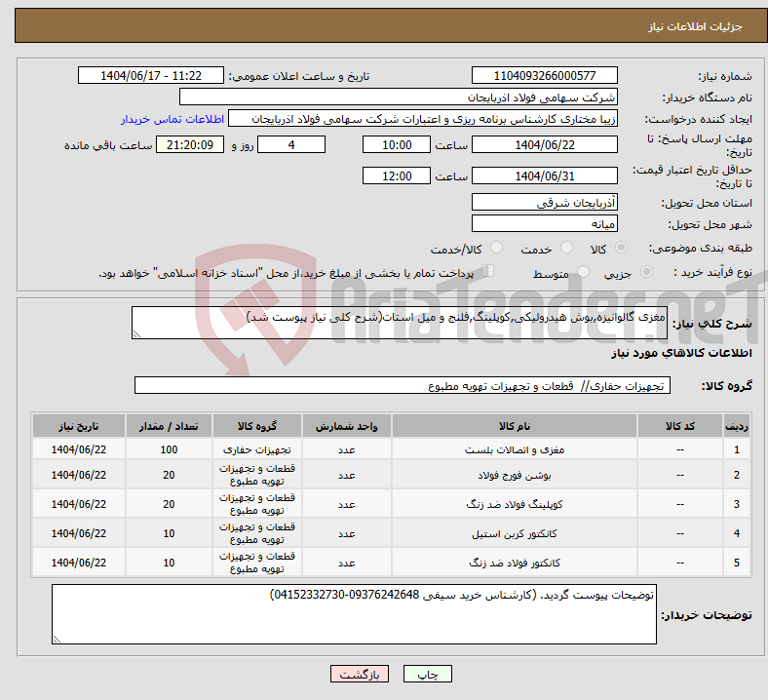The height and width of the screenshot is (700, 768).
Task: Click the توضیحات خریدار text area
Action: (x=354, y=614)
